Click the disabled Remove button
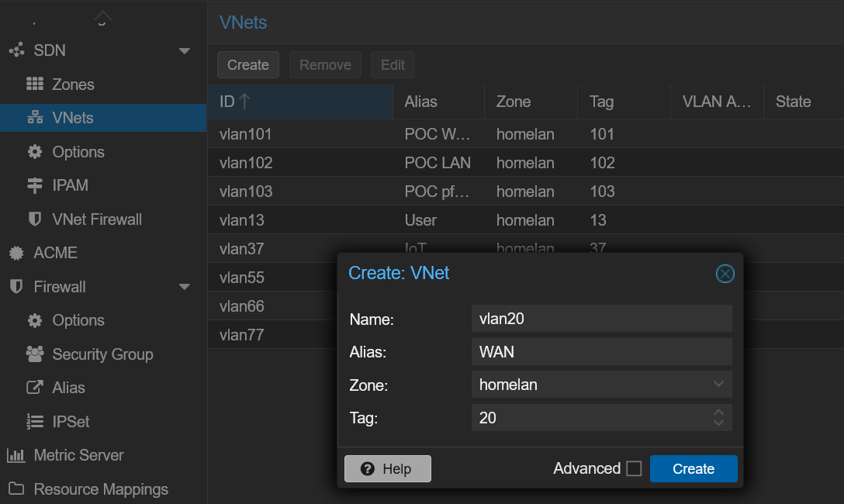 point(325,64)
